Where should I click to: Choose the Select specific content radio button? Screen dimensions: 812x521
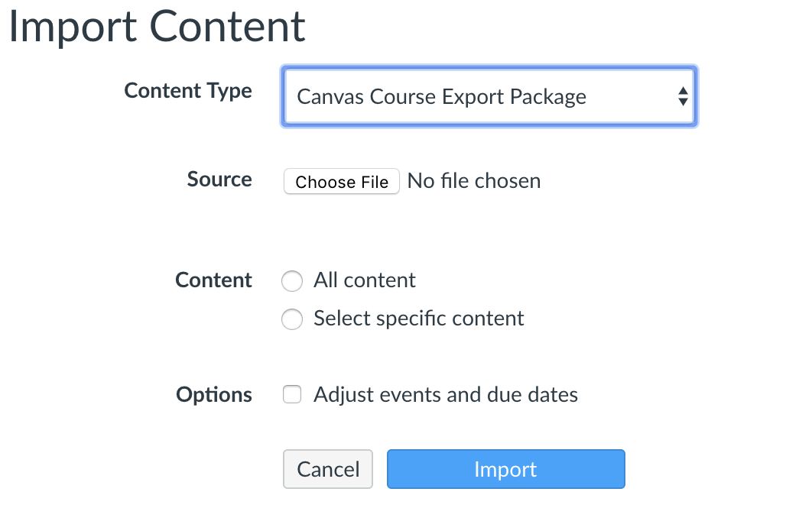pos(292,319)
